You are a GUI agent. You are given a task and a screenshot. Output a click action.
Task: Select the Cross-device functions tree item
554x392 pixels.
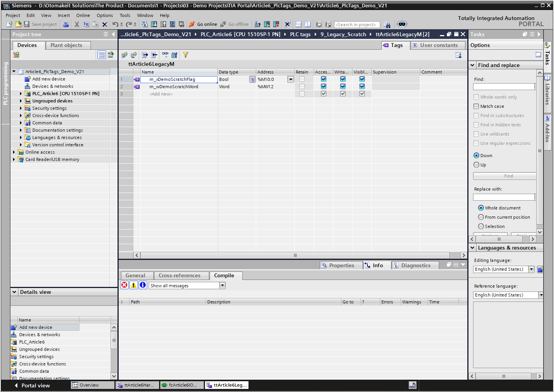tap(55, 116)
